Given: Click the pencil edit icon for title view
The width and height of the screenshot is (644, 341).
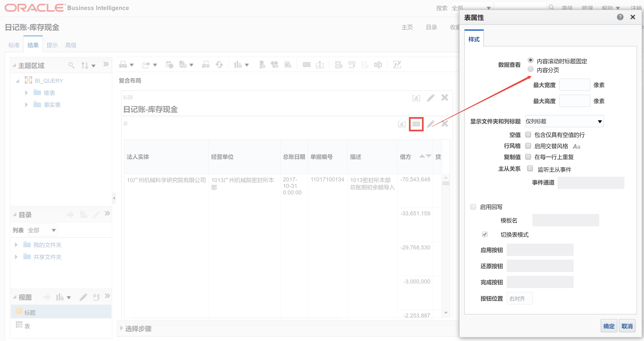Looking at the screenshot, I should coord(430,98).
